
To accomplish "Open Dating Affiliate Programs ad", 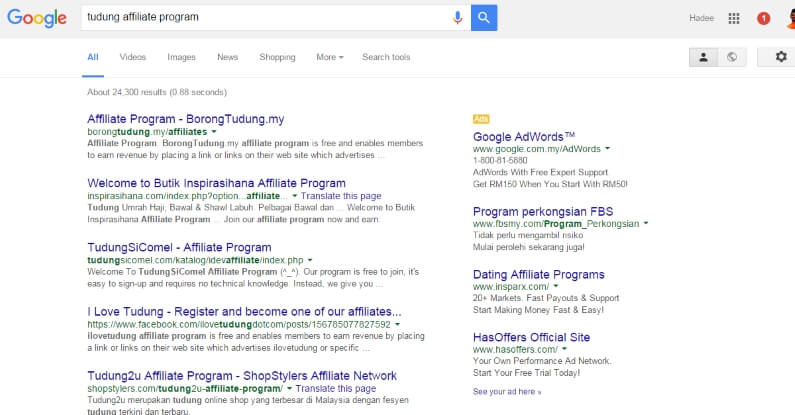I will 538,275.
